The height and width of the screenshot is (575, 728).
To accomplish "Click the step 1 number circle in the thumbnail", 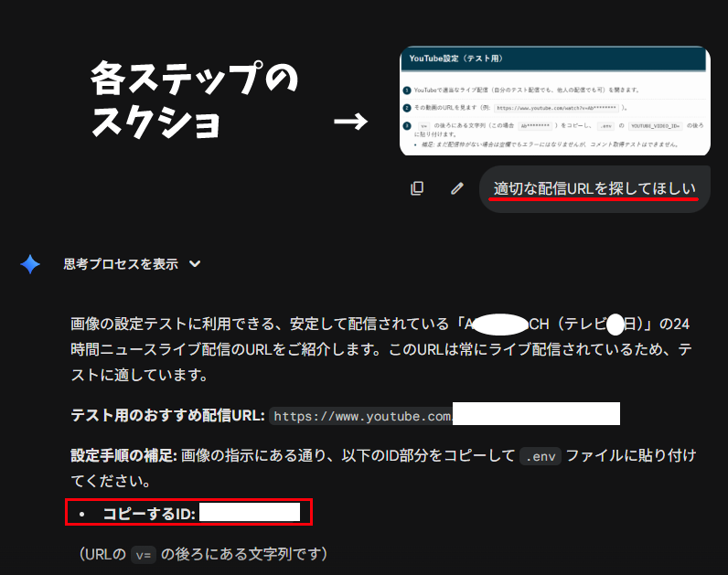I will click(407, 91).
